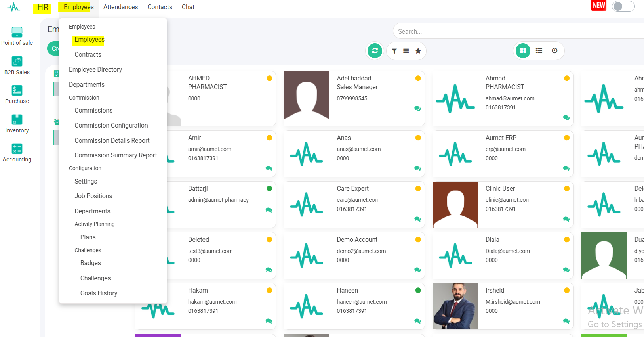
Task: Open chat icon on Irsheid card
Action: (566, 321)
